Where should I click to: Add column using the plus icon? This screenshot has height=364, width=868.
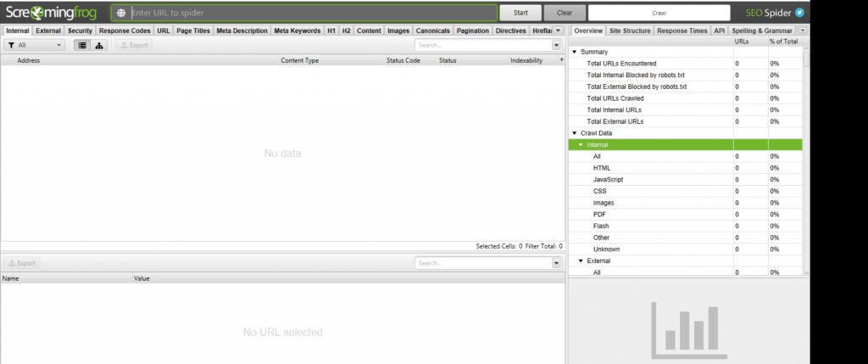click(x=561, y=60)
